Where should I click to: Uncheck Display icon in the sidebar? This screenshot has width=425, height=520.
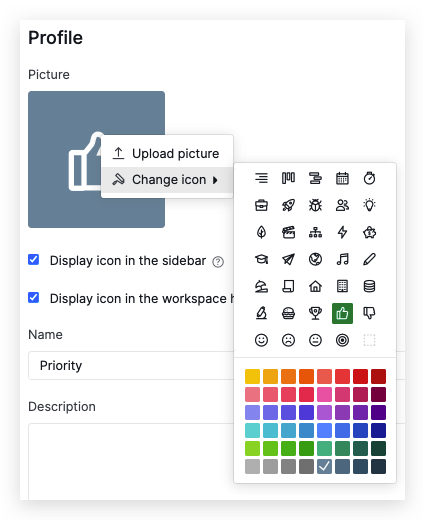tap(34, 260)
